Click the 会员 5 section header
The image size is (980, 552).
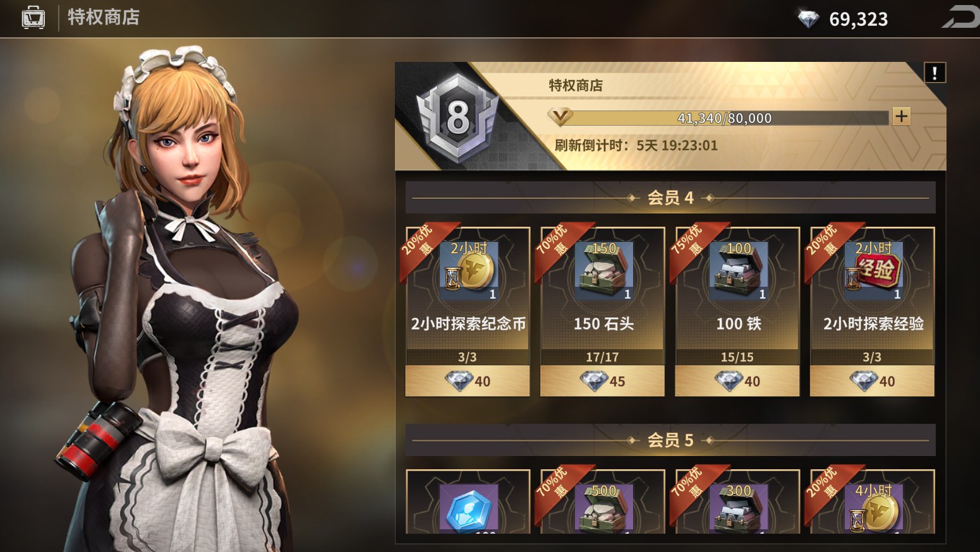tap(670, 440)
